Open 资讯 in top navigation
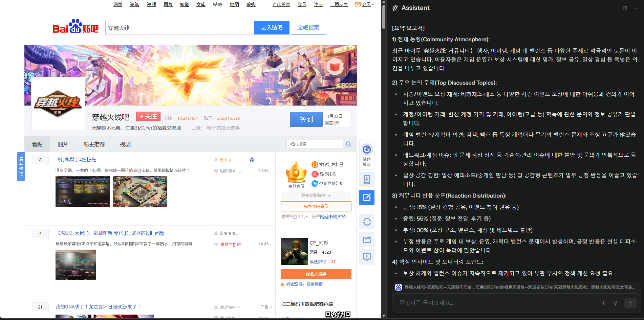 click(x=134, y=4)
